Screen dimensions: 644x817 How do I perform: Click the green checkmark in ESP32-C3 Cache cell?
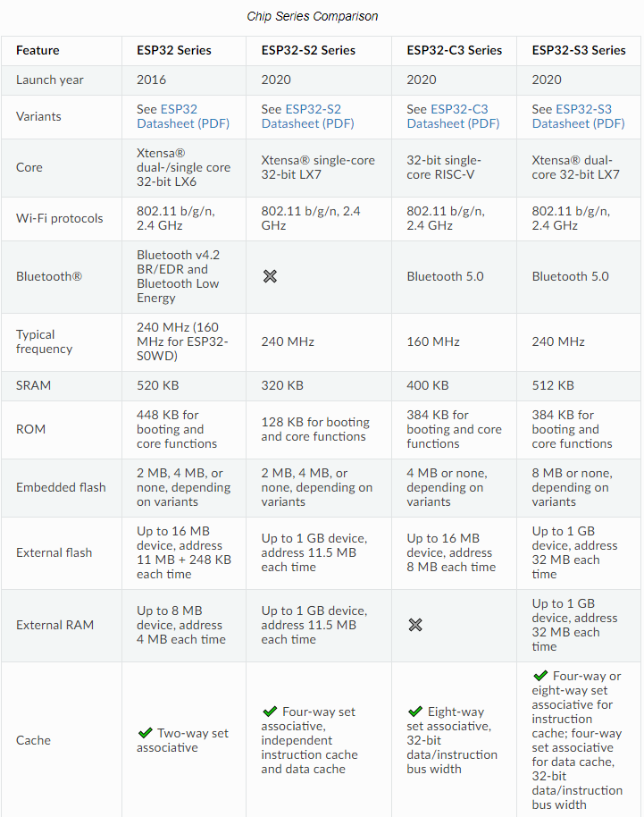click(x=415, y=712)
